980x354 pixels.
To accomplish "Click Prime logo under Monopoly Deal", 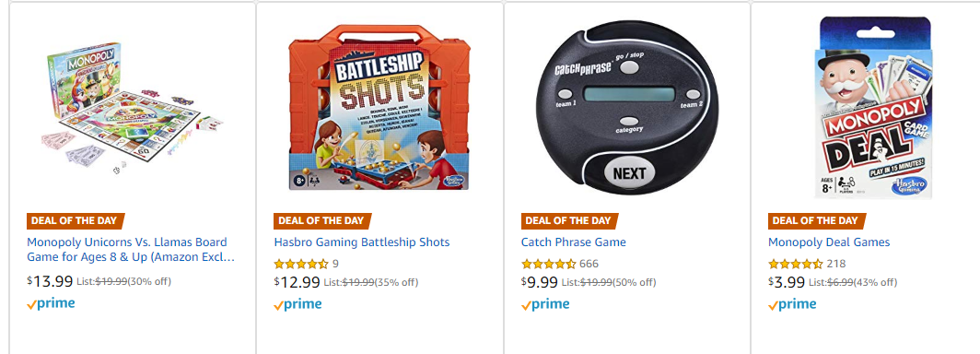I will (792, 304).
